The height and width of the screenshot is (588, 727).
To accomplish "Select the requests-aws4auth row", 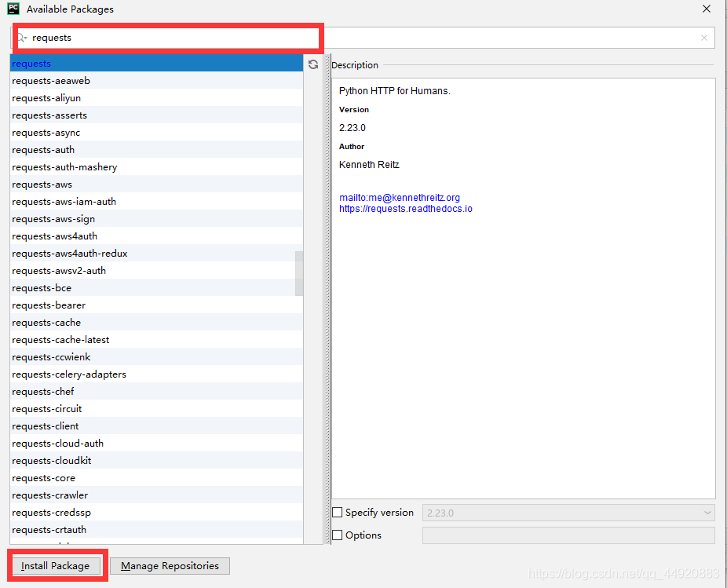I will [156, 236].
